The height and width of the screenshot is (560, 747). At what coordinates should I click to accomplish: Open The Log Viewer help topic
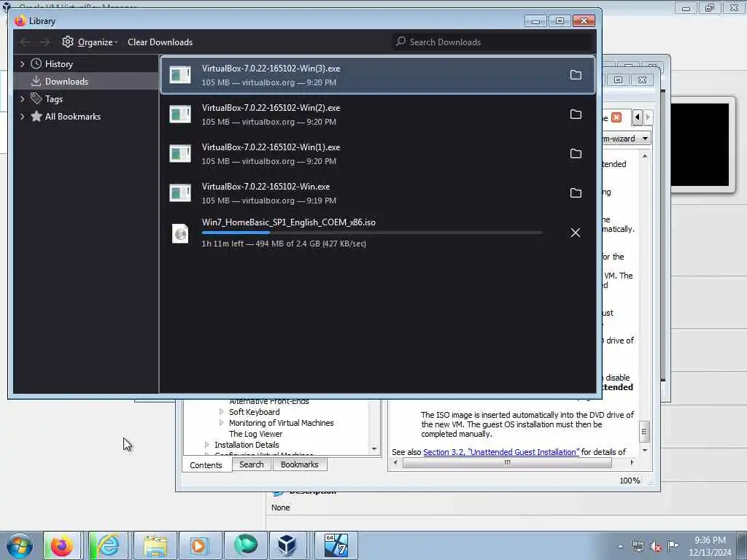pos(255,434)
